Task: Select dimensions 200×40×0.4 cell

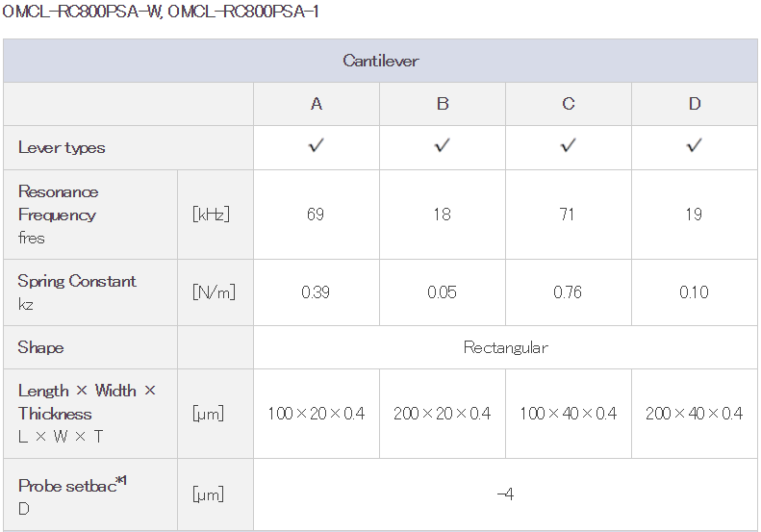Action: click(695, 414)
